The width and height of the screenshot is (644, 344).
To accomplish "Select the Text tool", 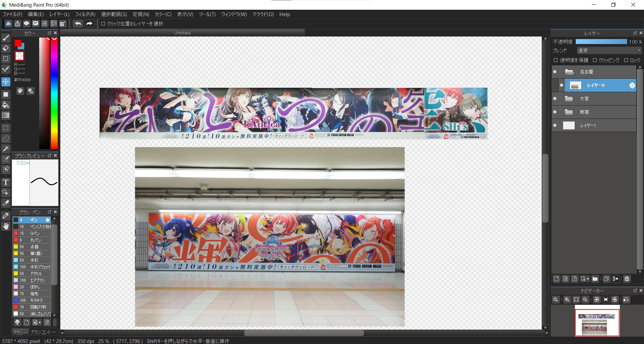I will point(6,182).
